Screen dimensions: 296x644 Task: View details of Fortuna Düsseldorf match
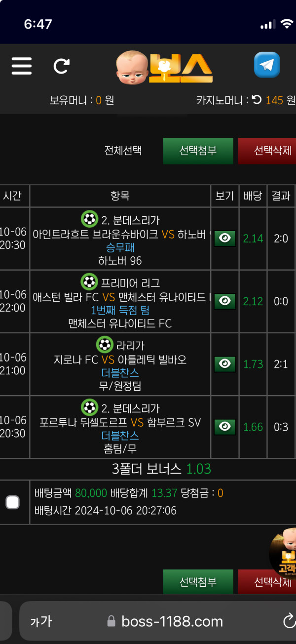click(x=224, y=427)
